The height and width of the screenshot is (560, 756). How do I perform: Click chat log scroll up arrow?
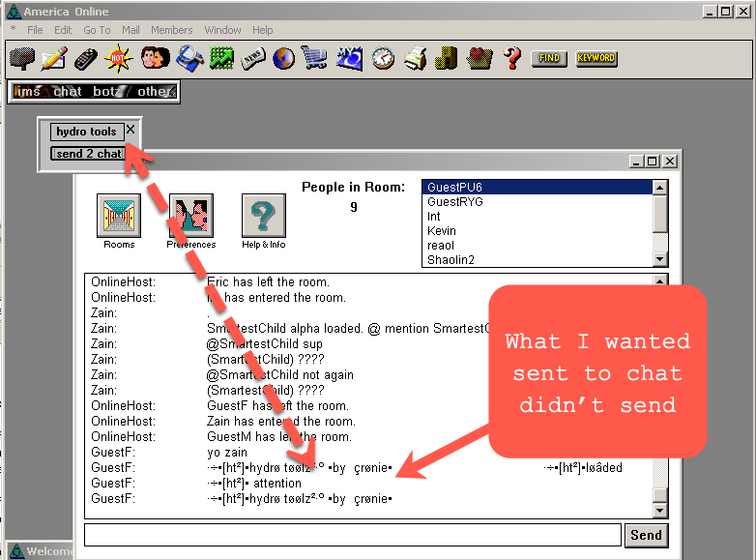click(x=660, y=280)
